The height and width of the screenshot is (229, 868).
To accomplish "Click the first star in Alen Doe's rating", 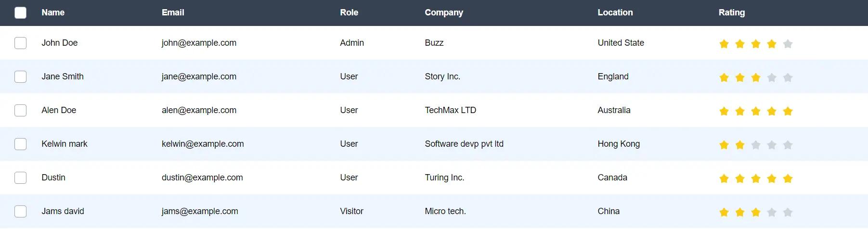I will [724, 111].
